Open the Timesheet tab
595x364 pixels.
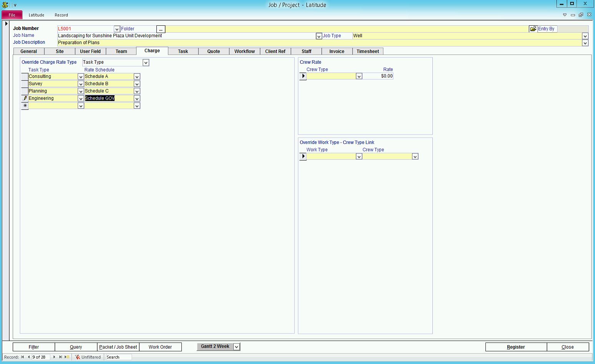(367, 51)
